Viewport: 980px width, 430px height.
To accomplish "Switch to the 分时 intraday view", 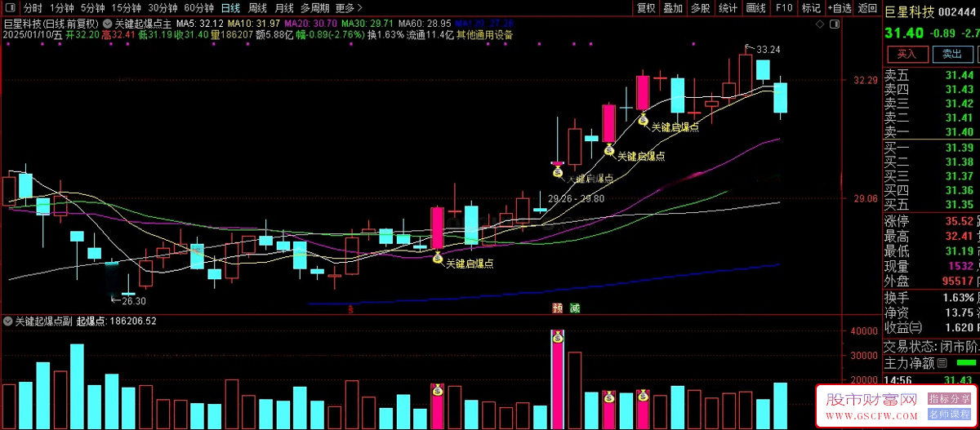I will click(x=33, y=8).
